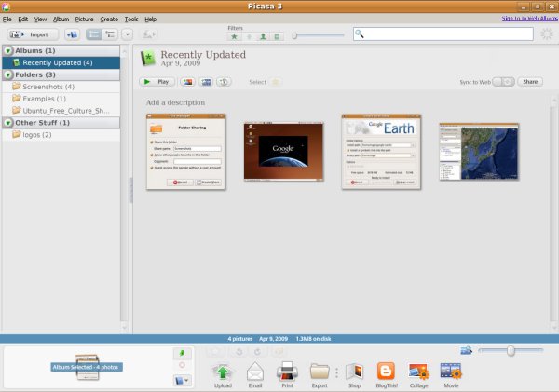Click the Recently Updated album cover icon
Image resolution: width=559 pixels, height=392 pixels.
pos(147,58)
